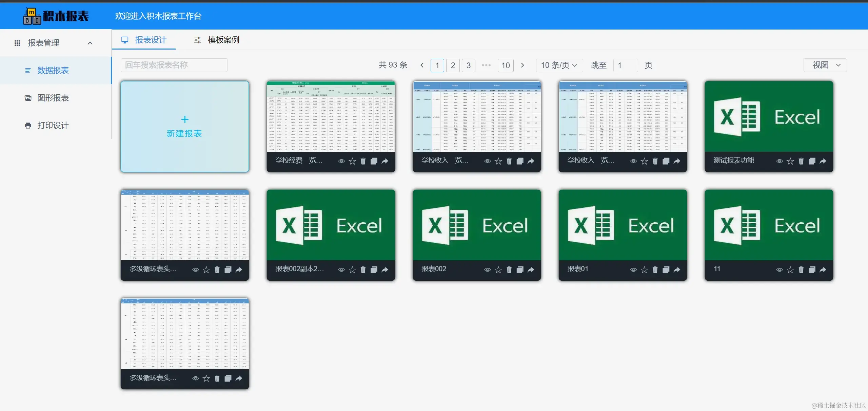Screen dimensions: 868x411
Task: Select 数据报表 in the sidebar
Action: (x=53, y=71)
